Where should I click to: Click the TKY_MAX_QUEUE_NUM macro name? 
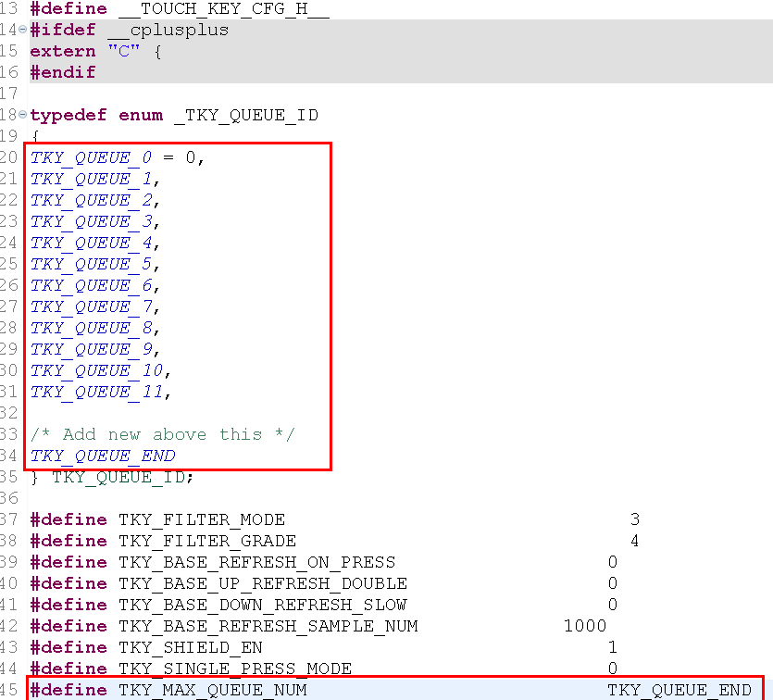coord(213,690)
